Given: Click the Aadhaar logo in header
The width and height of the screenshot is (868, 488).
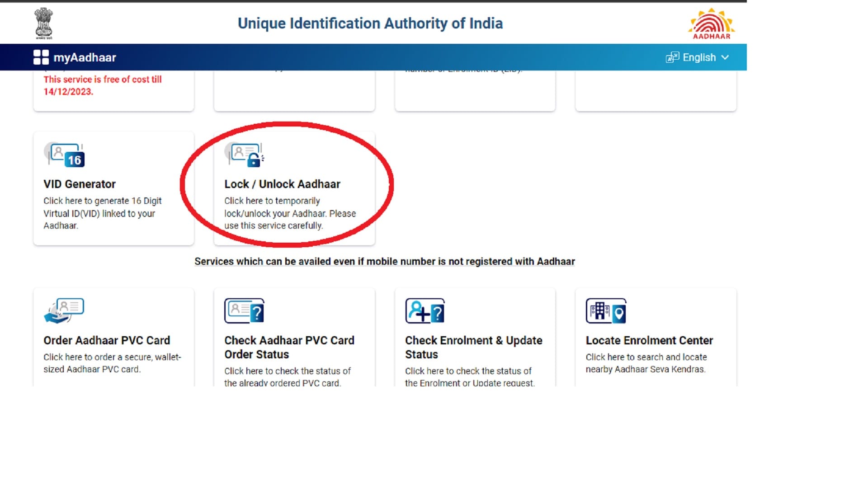Looking at the screenshot, I should coord(712,23).
